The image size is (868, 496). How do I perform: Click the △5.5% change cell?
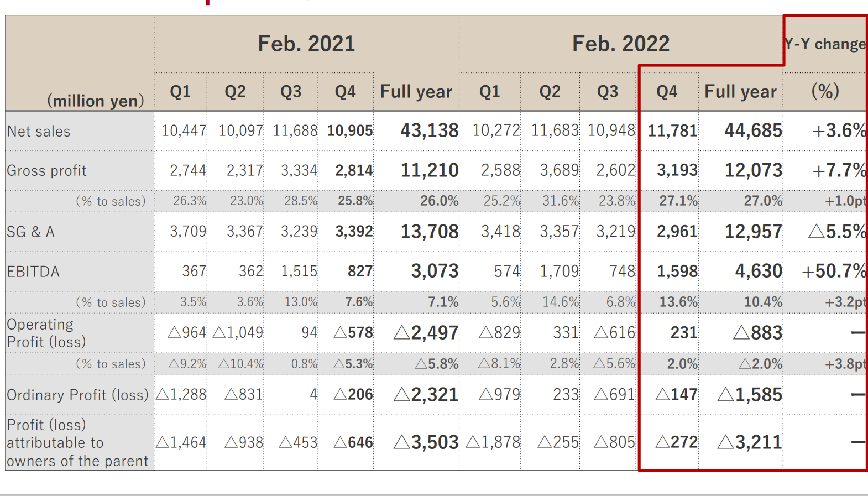[837, 232]
